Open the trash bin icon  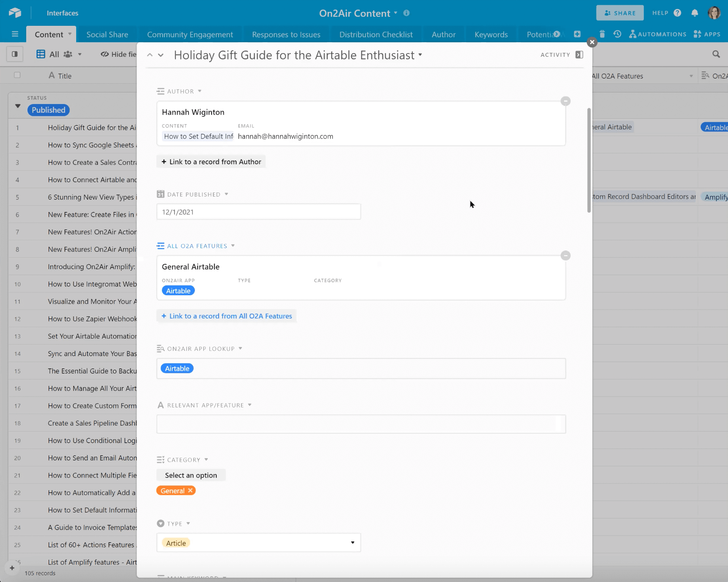point(602,34)
